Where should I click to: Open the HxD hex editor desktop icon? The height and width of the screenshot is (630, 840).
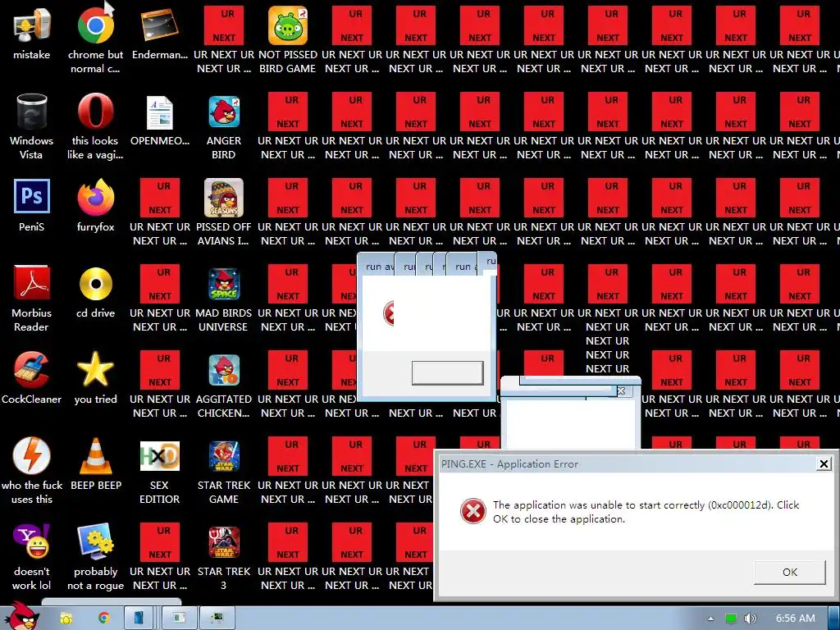tap(159, 456)
